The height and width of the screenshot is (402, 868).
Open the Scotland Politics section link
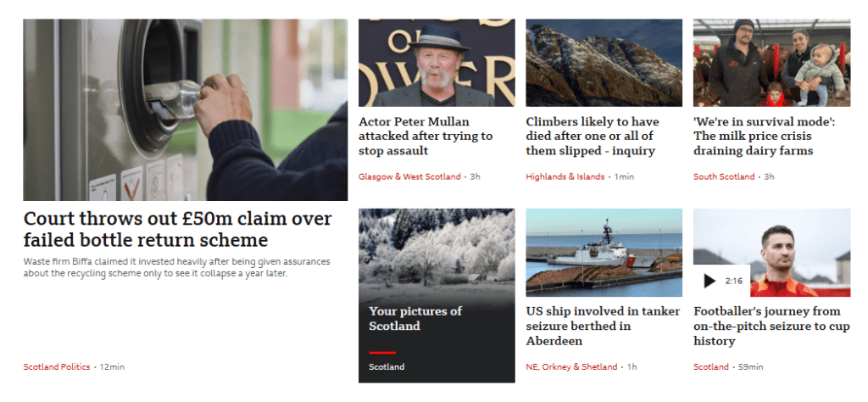click(x=57, y=366)
